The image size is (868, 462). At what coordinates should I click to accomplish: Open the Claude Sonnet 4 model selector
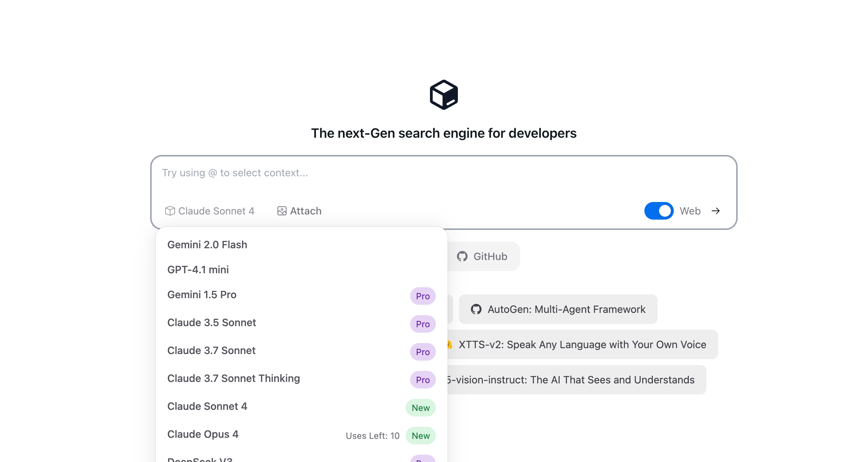pyautogui.click(x=210, y=211)
